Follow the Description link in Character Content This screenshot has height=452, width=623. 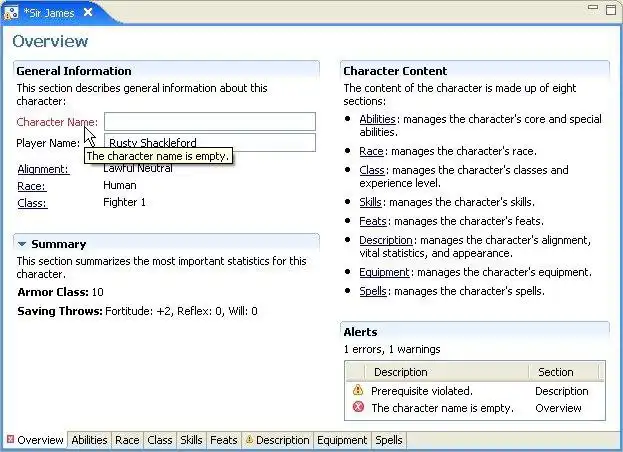coord(386,240)
